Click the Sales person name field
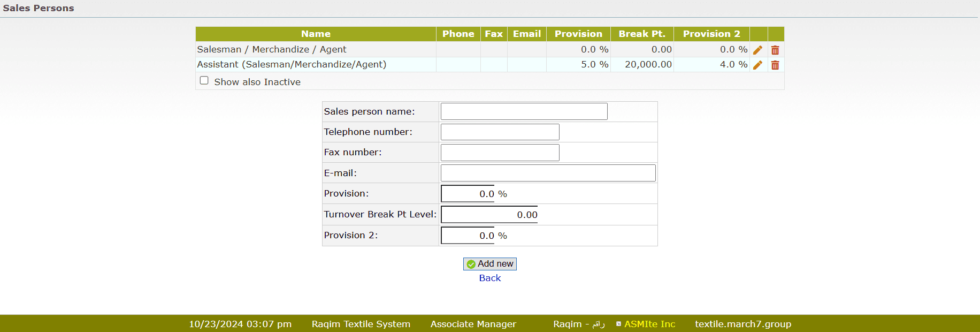 [x=524, y=111]
